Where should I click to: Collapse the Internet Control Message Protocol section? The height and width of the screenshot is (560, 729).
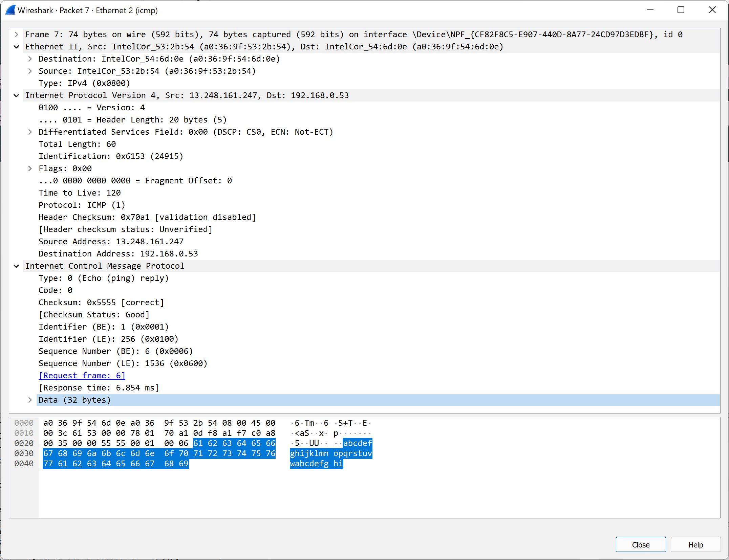point(16,266)
